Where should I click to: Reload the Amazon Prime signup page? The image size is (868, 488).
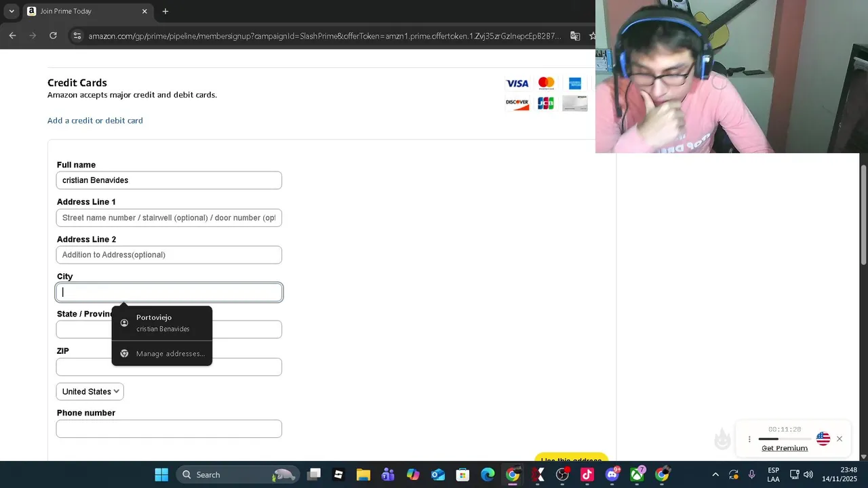(x=53, y=35)
